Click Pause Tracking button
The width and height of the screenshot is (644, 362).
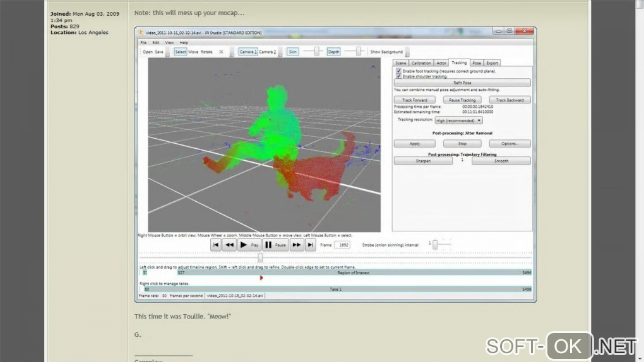point(462,100)
